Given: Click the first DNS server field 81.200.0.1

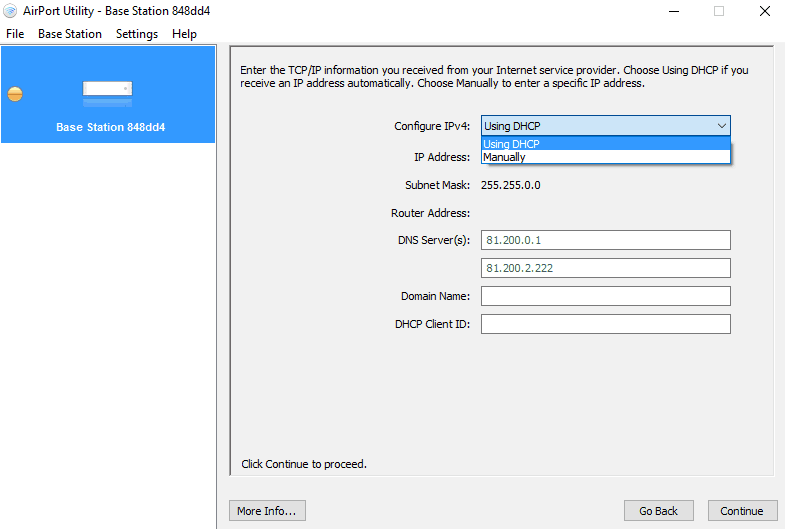Looking at the screenshot, I should click(x=606, y=240).
